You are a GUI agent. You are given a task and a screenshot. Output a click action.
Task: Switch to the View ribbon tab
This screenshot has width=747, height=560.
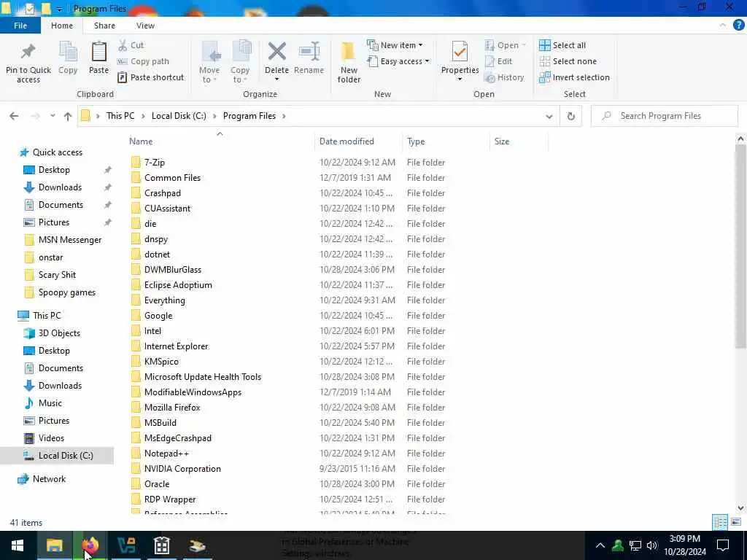pyautogui.click(x=145, y=26)
